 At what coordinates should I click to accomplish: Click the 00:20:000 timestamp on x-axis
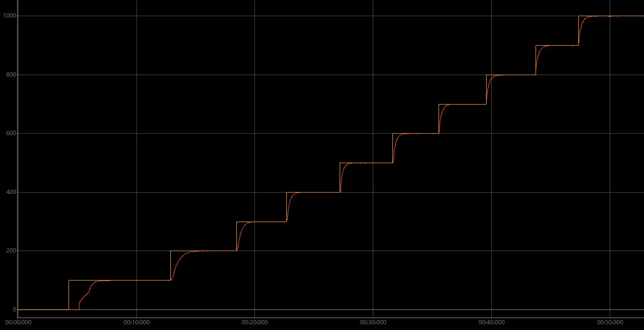tap(255, 322)
